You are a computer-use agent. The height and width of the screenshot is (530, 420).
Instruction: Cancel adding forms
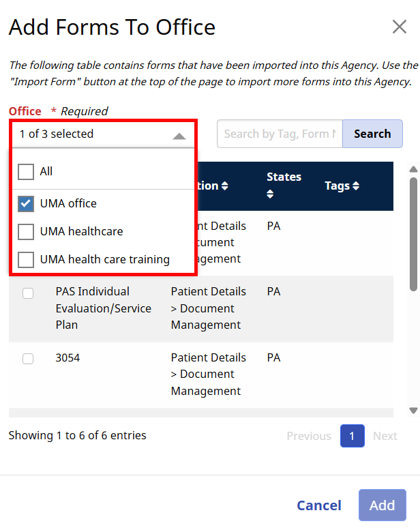(x=319, y=505)
